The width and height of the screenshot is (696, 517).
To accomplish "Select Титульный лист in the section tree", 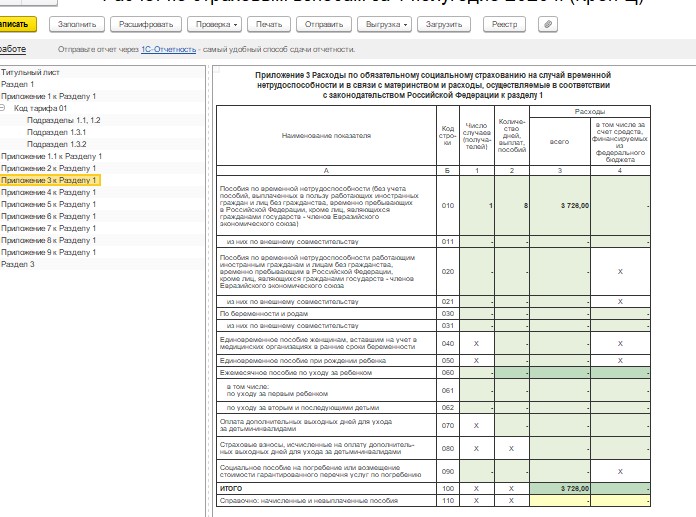I will (30, 72).
